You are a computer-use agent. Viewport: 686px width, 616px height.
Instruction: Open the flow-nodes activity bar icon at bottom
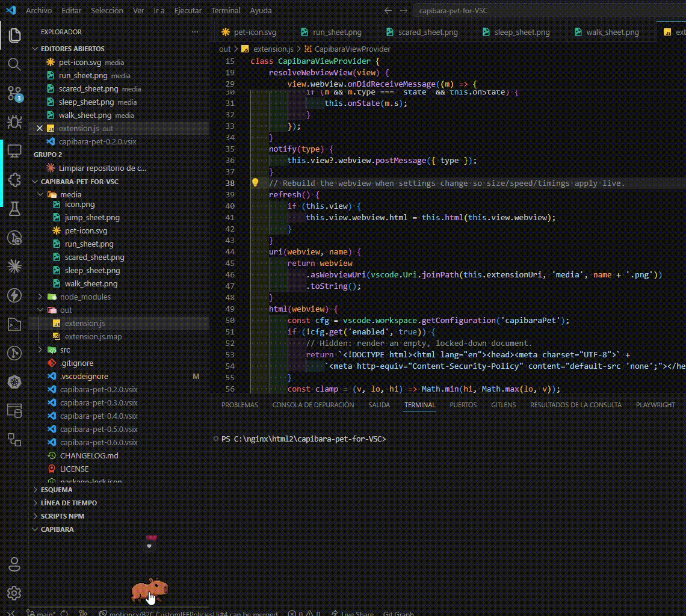click(x=14, y=440)
